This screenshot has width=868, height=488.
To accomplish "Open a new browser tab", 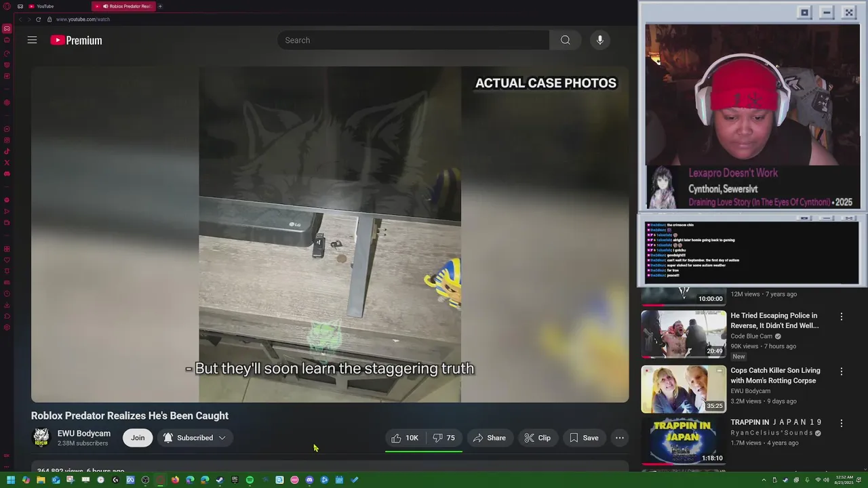I will tap(160, 6).
